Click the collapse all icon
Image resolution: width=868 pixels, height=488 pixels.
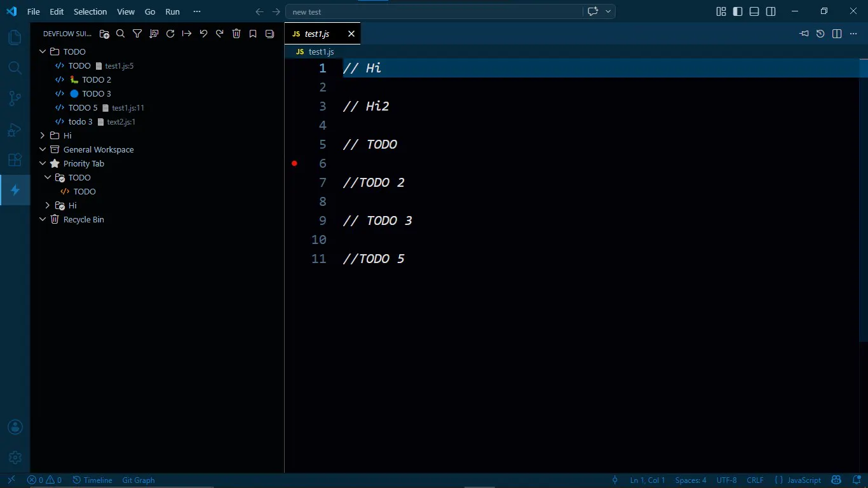click(269, 34)
